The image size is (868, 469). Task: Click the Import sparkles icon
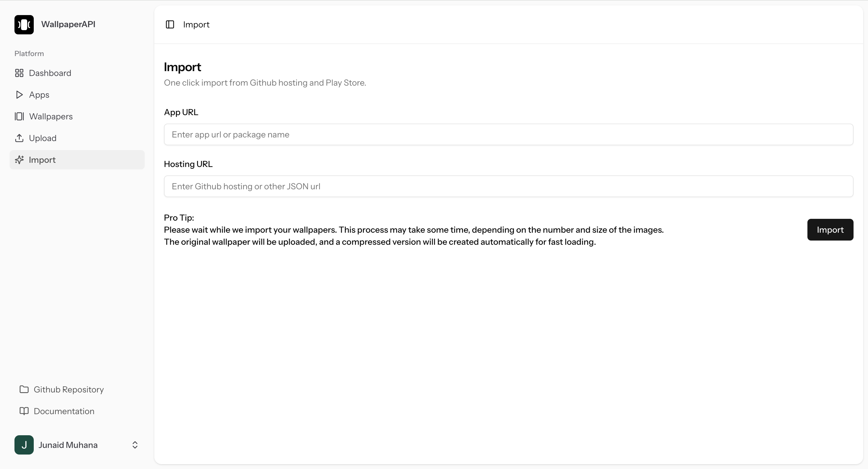click(x=19, y=160)
